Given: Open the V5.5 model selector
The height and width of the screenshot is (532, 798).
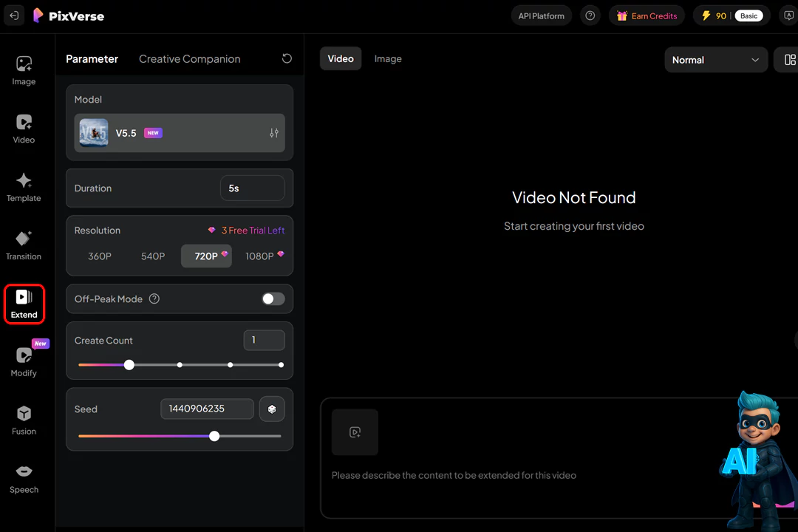Looking at the screenshot, I should pos(180,133).
